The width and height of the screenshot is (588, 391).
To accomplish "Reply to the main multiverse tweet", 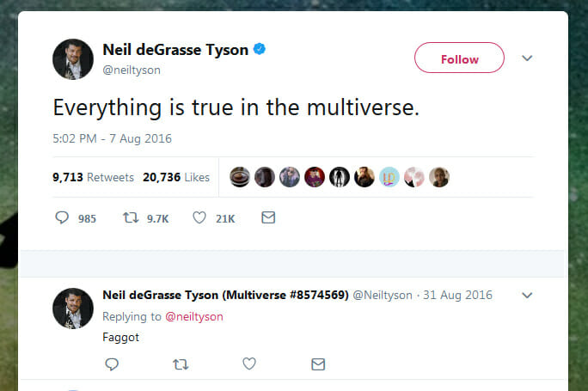I will [62, 218].
